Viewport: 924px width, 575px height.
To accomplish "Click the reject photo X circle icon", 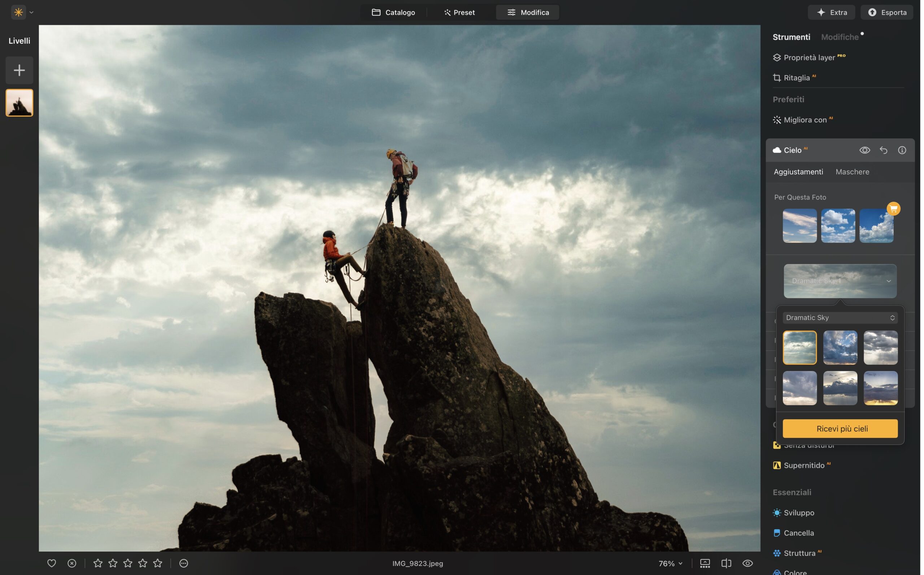I will pos(72,563).
